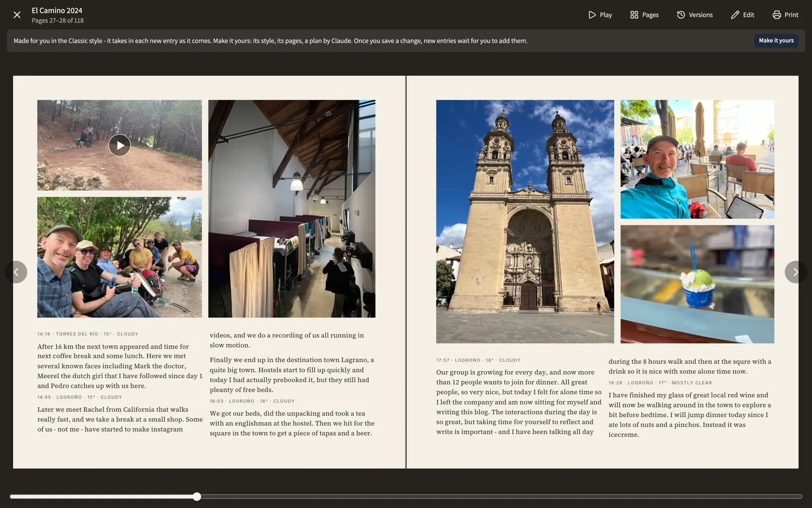This screenshot has width=812, height=508.
Task: Click the 14:18 Torres del Río entry header
Action: pos(88,334)
